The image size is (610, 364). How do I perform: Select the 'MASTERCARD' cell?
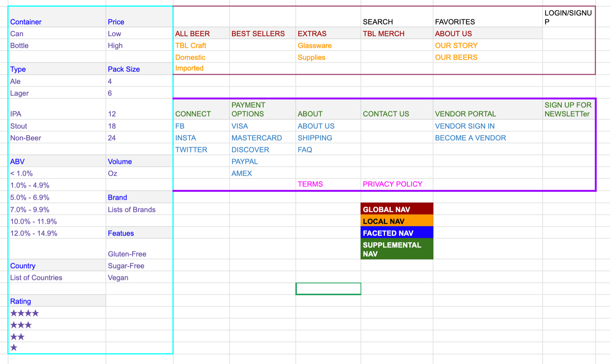coord(262,138)
